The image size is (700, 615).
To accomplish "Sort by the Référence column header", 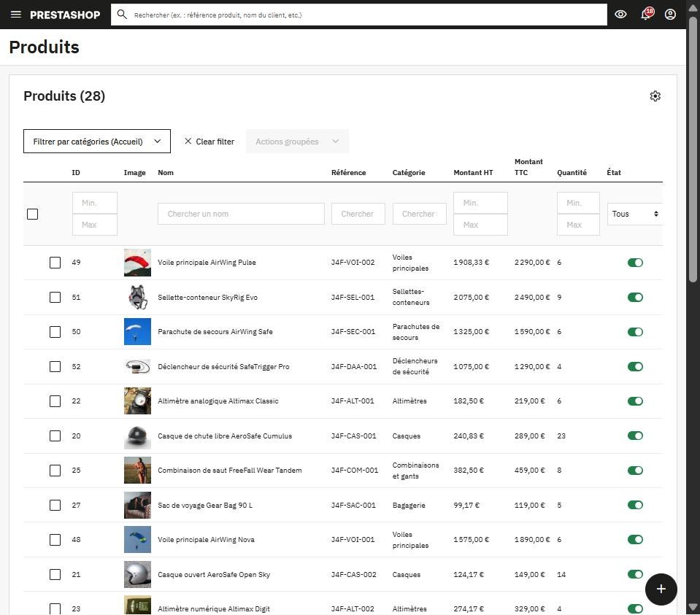I will click(348, 173).
